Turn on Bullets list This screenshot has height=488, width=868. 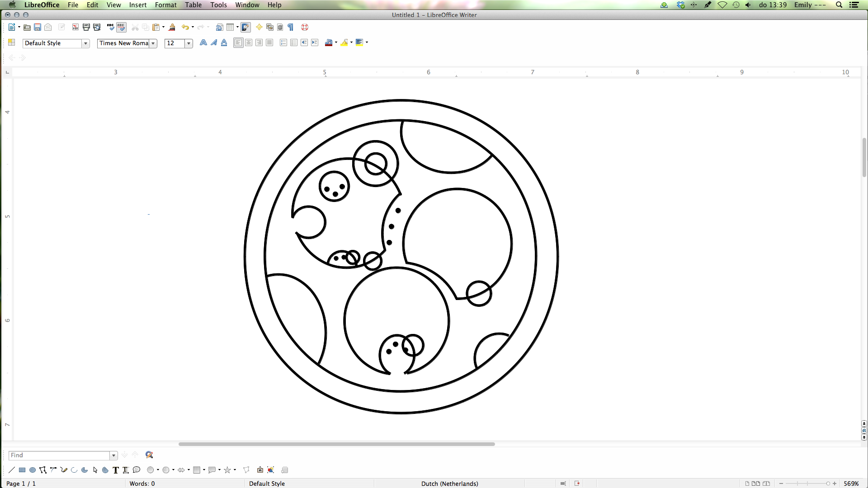[x=294, y=42]
